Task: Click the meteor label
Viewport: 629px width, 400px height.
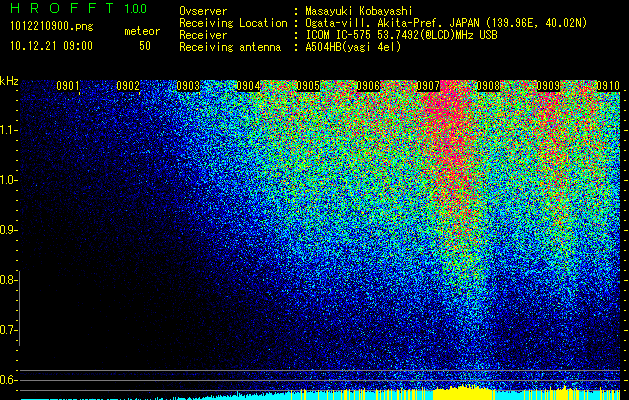Action: tap(142, 31)
